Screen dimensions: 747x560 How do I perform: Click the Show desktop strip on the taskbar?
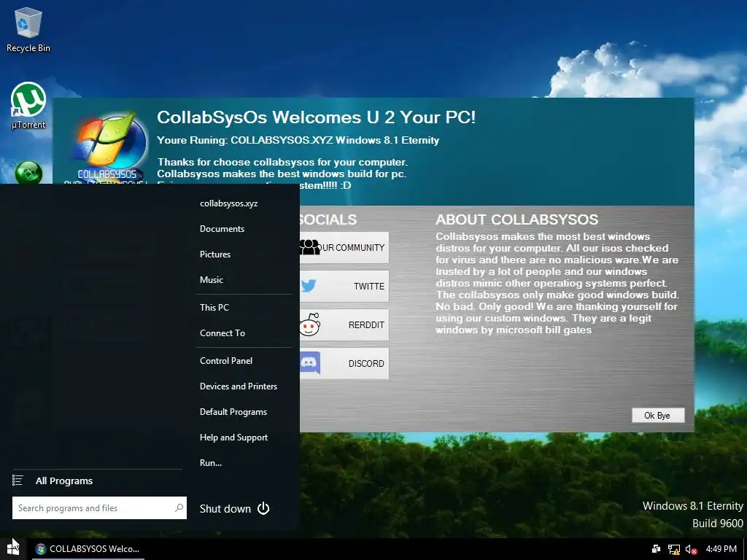click(x=745, y=549)
